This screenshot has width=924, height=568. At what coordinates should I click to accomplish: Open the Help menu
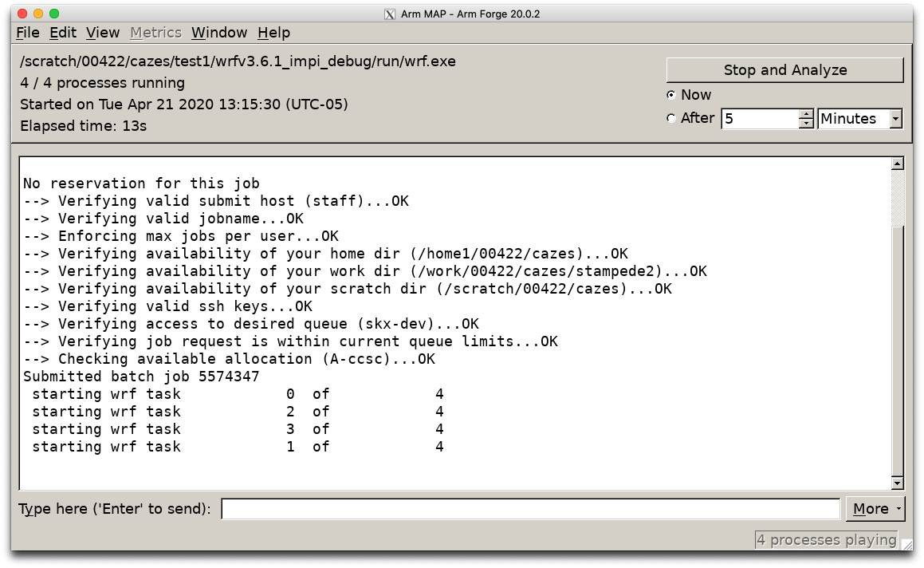273,33
